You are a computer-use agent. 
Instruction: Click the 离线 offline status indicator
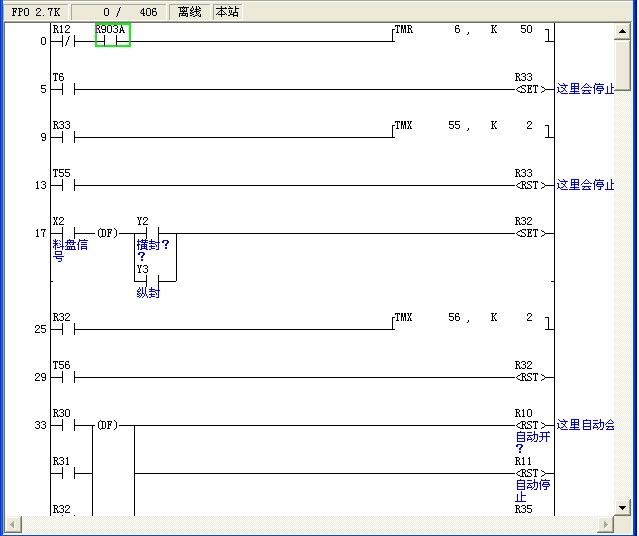click(189, 12)
